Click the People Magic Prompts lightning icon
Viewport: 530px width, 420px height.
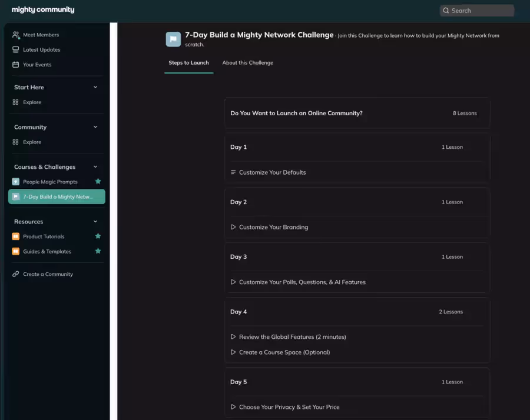[15, 182]
